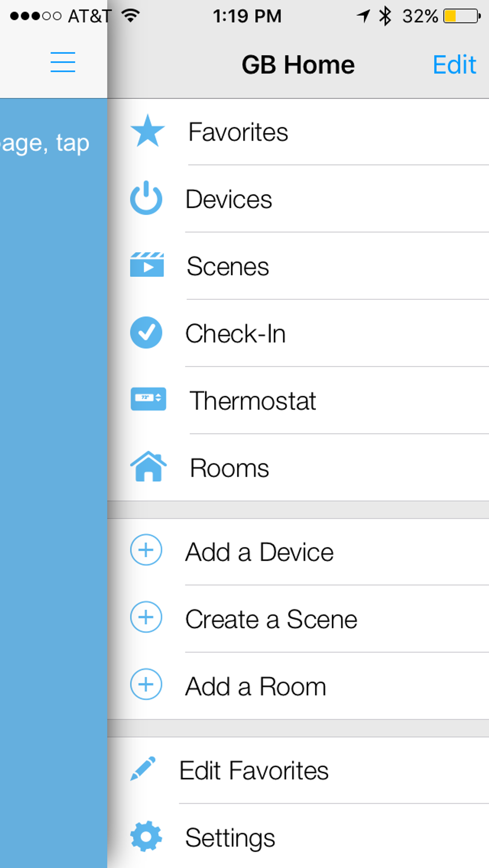Tap the Create a Scene plus icon
This screenshot has height=868, width=489.
coord(146,618)
